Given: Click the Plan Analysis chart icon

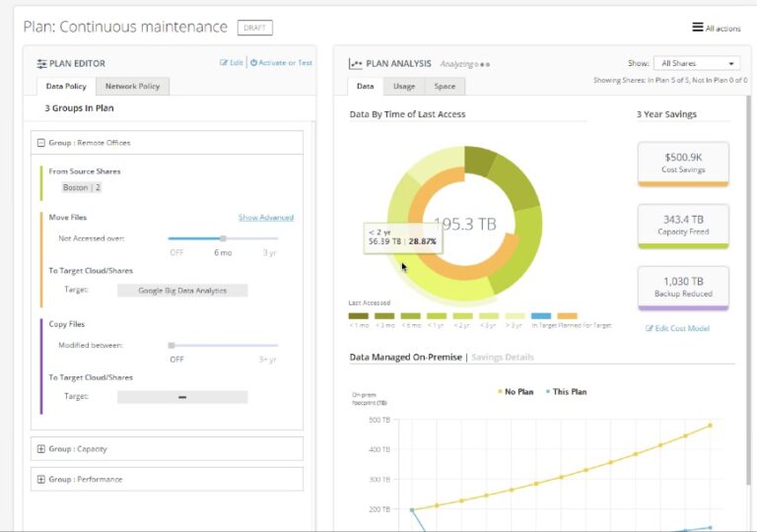Looking at the screenshot, I should pyautogui.click(x=355, y=64).
